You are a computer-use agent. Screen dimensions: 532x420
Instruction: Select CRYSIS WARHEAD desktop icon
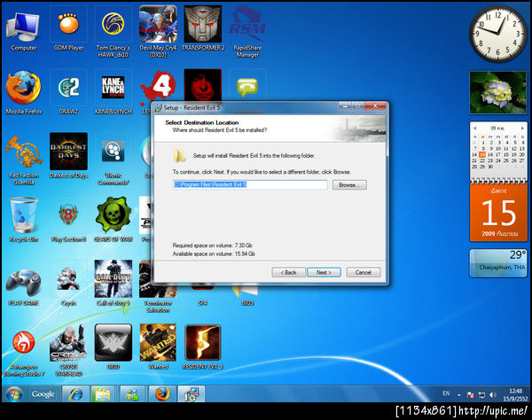point(68,351)
